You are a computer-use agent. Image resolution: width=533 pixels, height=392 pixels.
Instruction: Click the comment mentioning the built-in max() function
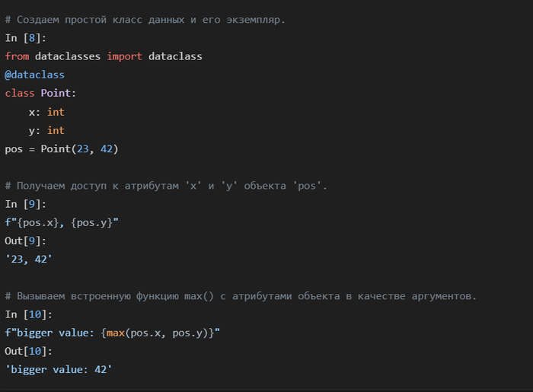pos(241,296)
